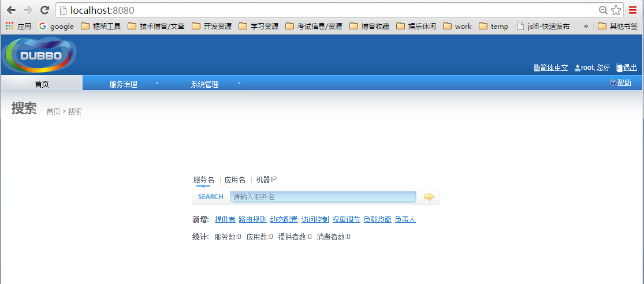The width and height of the screenshot is (644, 284).
Task: Click 提供者数:0 statistic
Action: [295, 237]
